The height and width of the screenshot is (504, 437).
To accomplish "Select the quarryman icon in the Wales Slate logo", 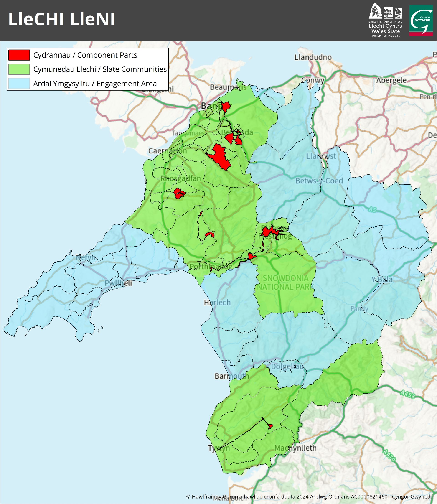I will pos(375,12).
